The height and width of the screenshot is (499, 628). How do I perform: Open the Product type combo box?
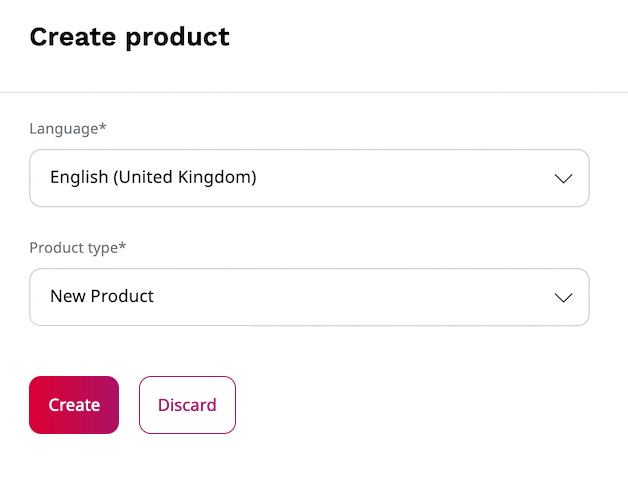309,297
